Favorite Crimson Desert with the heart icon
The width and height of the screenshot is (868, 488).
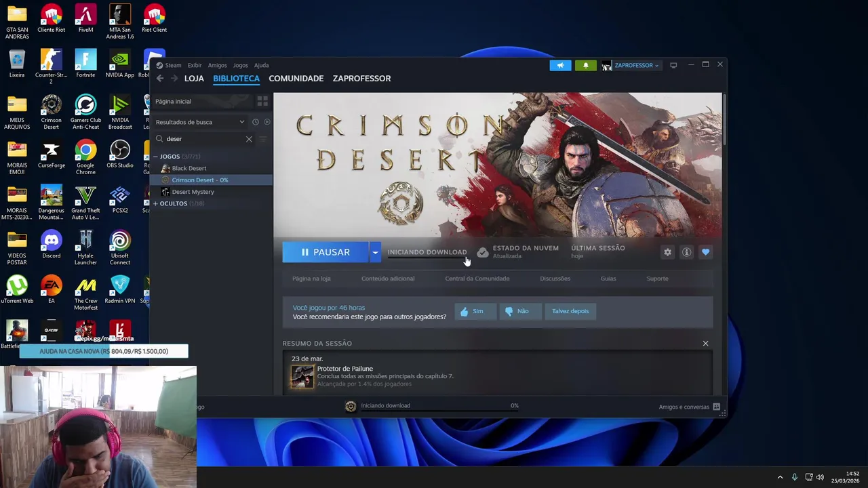pyautogui.click(x=705, y=252)
